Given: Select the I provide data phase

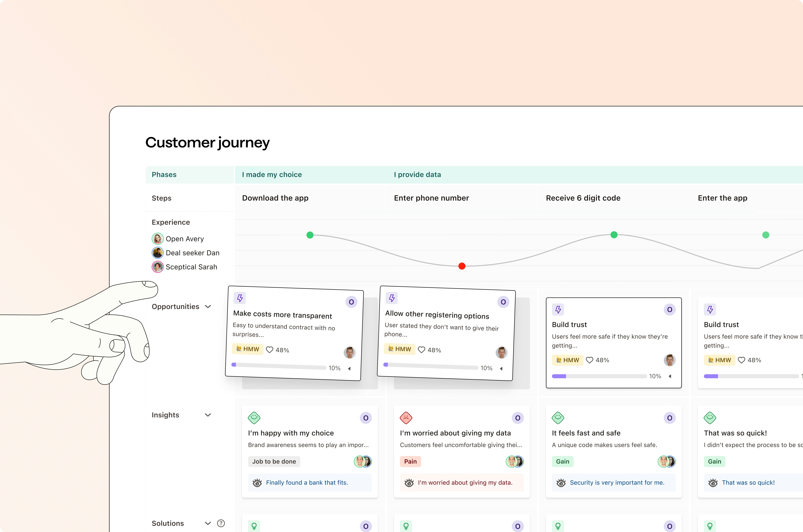Looking at the screenshot, I should (417, 175).
